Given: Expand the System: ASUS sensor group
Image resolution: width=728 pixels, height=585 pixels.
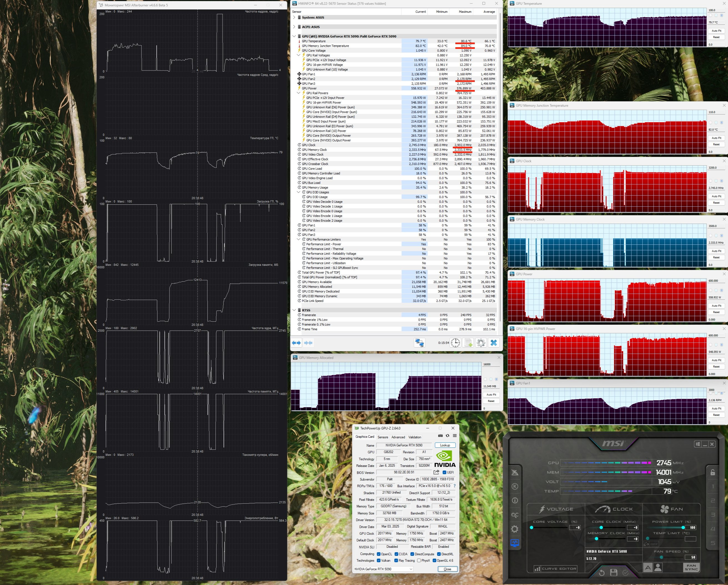Looking at the screenshot, I should tap(294, 17).
